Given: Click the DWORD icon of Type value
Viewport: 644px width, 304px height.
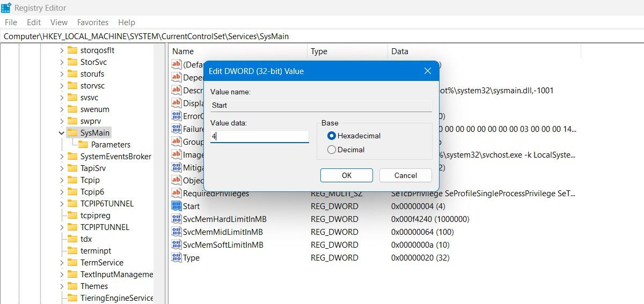Looking at the screenshot, I should (176, 257).
